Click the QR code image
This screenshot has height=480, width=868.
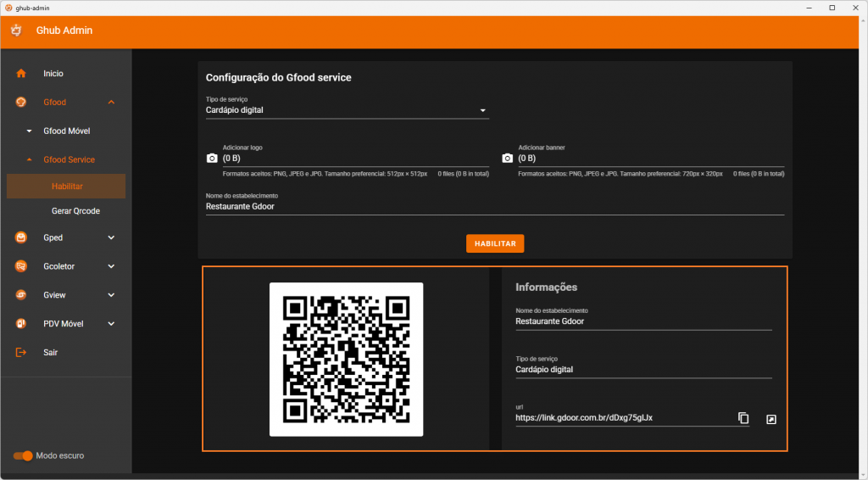(x=346, y=360)
